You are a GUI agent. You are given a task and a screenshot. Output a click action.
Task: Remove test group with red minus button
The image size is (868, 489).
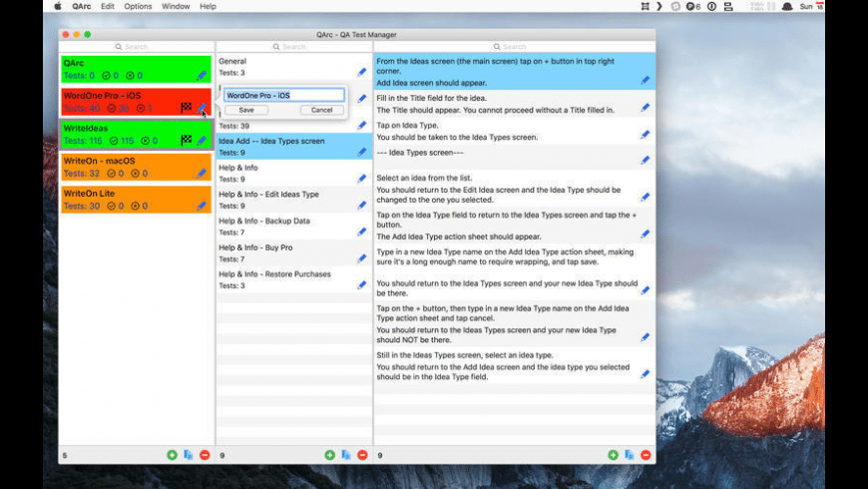coord(362,455)
